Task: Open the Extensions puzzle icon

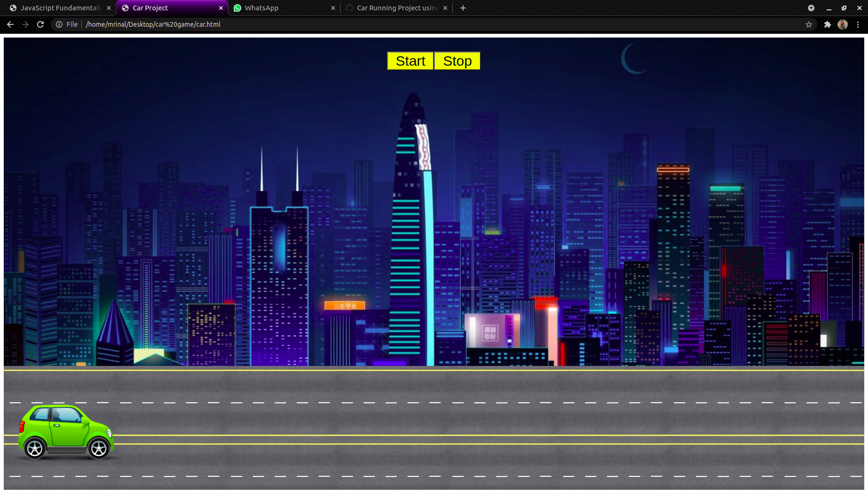Action: click(x=828, y=24)
